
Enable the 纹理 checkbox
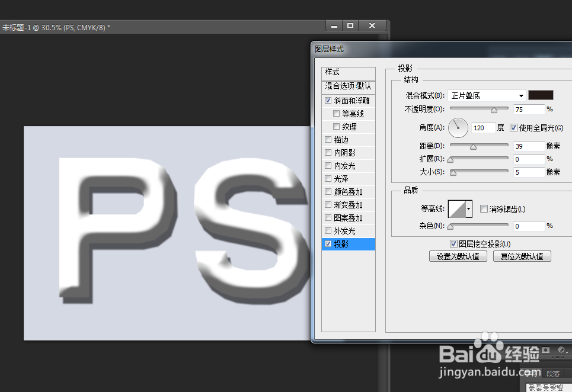[x=336, y=126]
